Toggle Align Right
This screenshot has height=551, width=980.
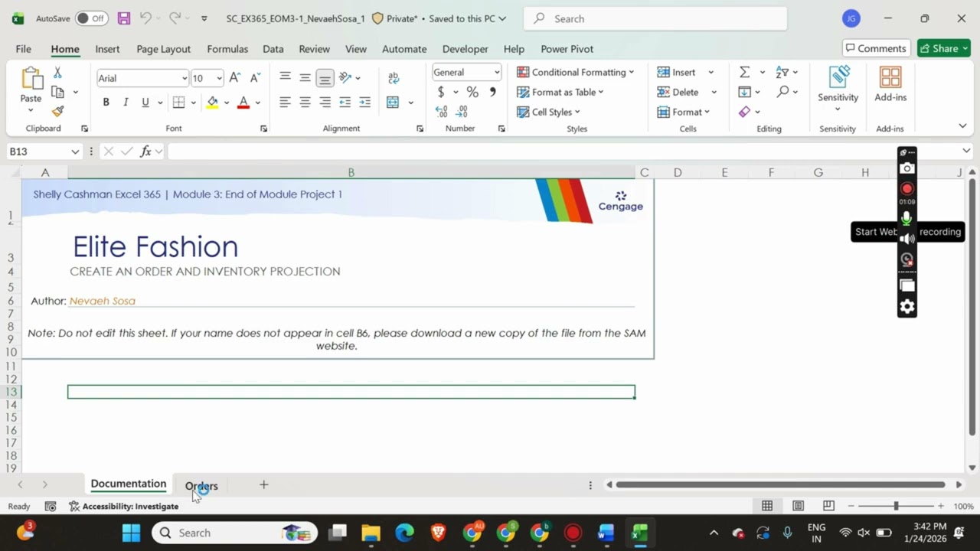[x=325, y=102]
